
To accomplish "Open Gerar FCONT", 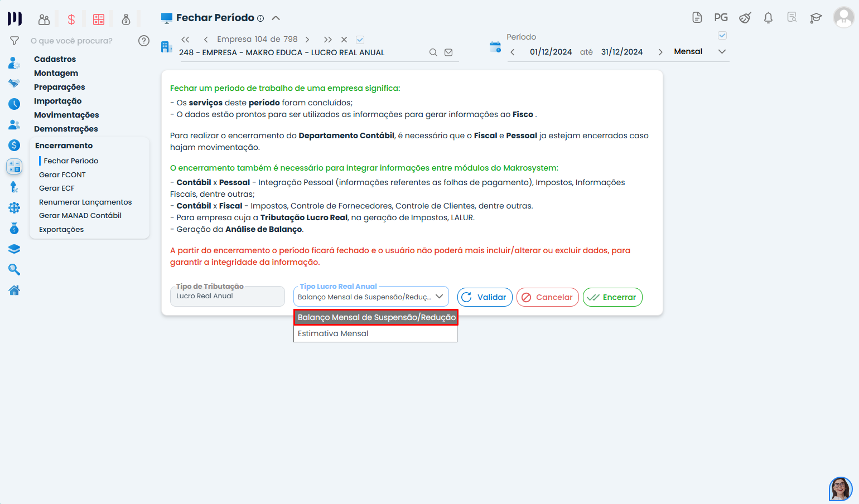I will (x=62, y=175).
